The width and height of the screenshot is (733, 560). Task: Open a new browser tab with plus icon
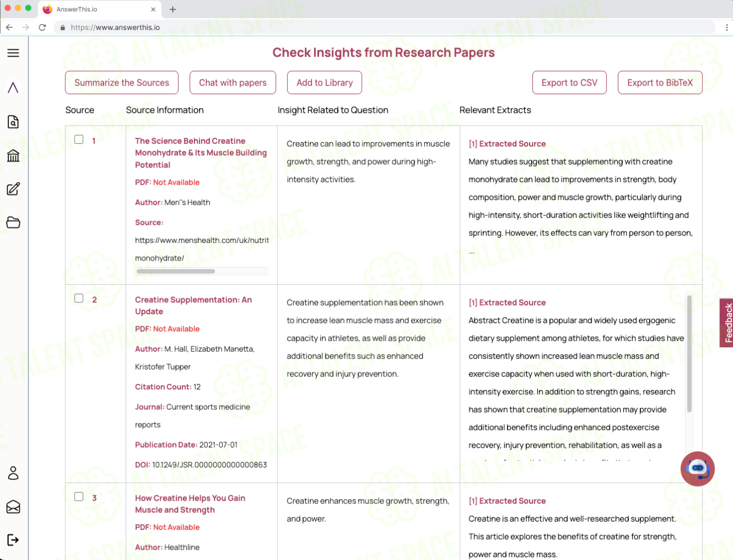173,9
